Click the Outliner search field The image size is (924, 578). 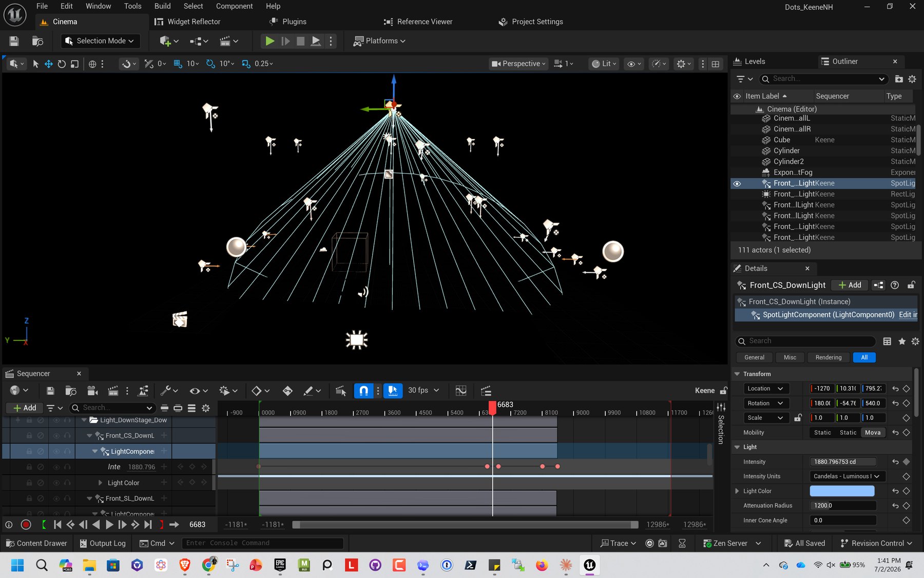pos(823,79)
